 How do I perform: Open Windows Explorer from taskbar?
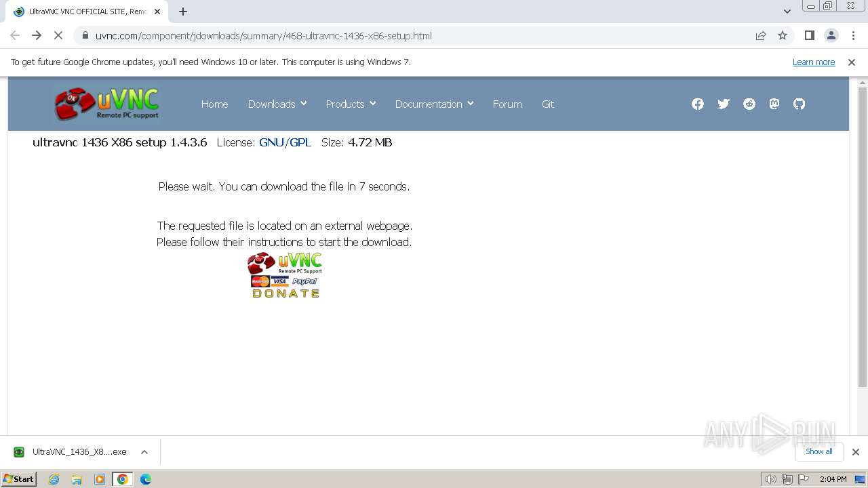point(77,479)
